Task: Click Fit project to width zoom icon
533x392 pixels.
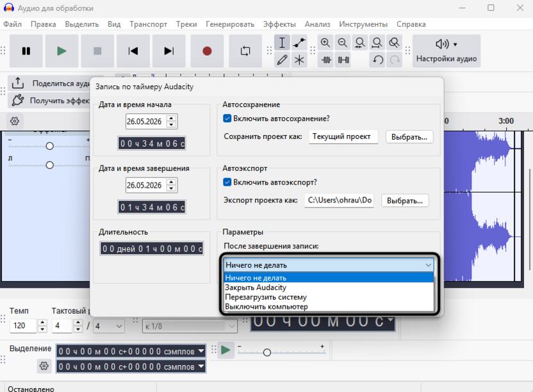Action: click(x=377, y=43)
